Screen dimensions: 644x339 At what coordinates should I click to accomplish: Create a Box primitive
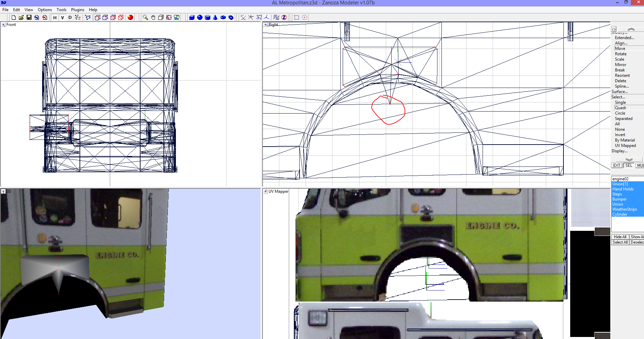(192, 17)
